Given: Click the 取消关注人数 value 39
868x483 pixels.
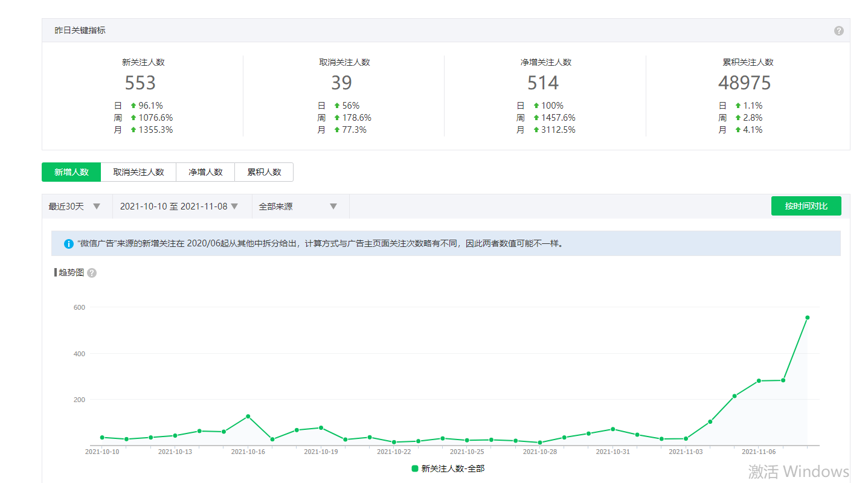Looking at the screenshot, I should pyautogui.click(x=341, y=83).
